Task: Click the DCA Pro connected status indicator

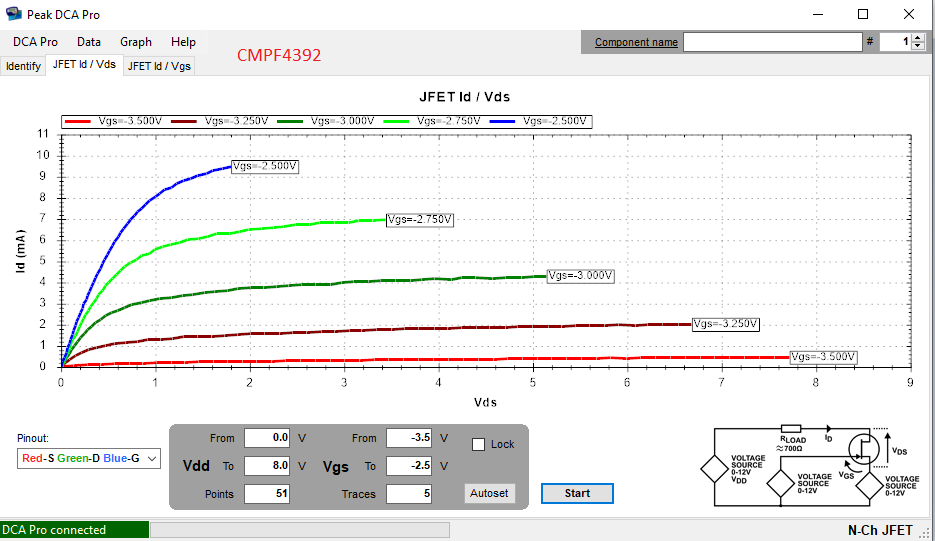Action: pyautogui.click(x=75, y=530)
